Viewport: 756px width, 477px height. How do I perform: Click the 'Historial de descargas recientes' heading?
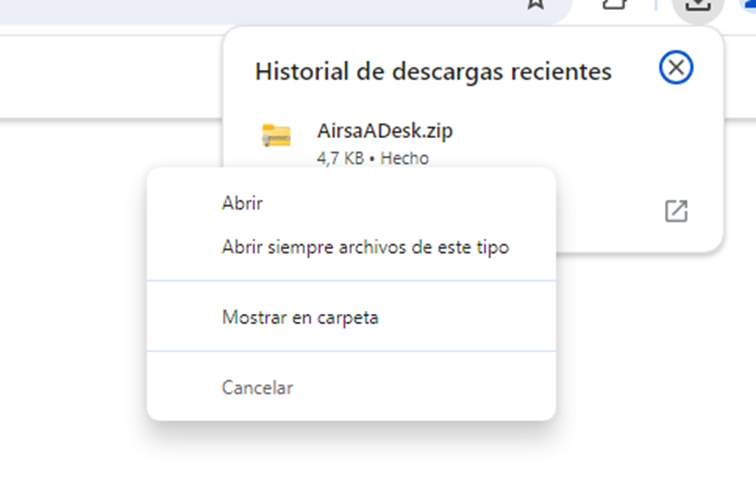(433, 72)
